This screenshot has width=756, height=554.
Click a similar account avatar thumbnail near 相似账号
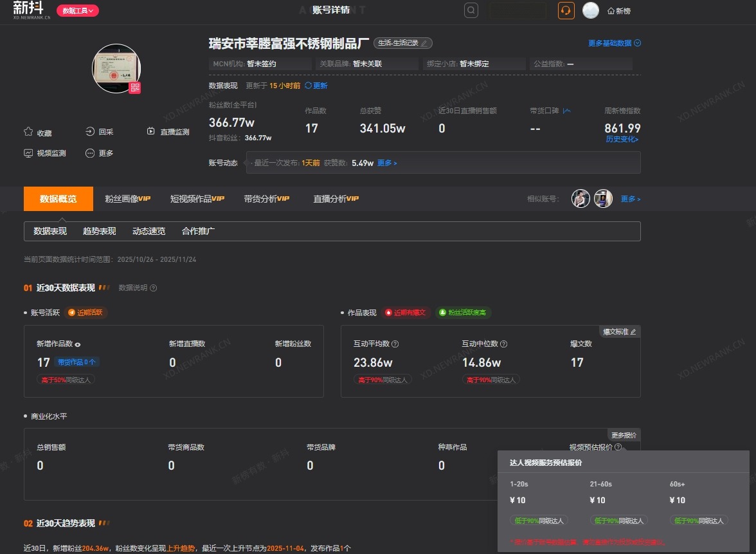tap(580, 198)
